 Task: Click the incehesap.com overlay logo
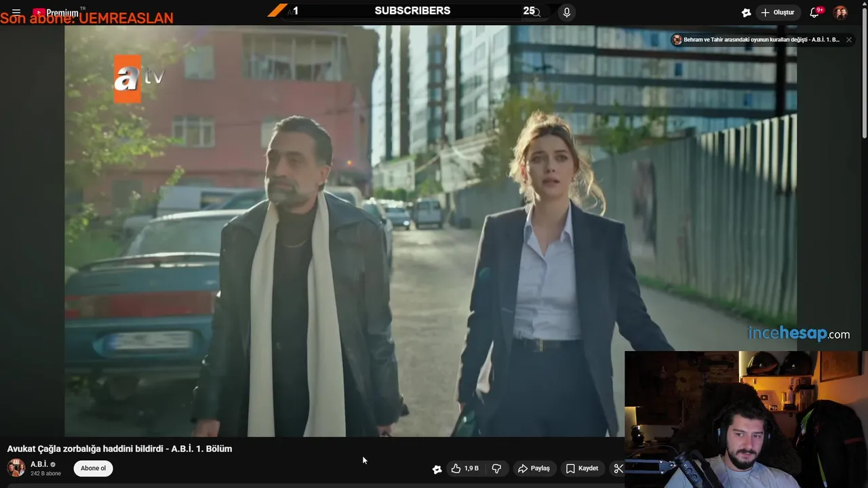(799, 333)
